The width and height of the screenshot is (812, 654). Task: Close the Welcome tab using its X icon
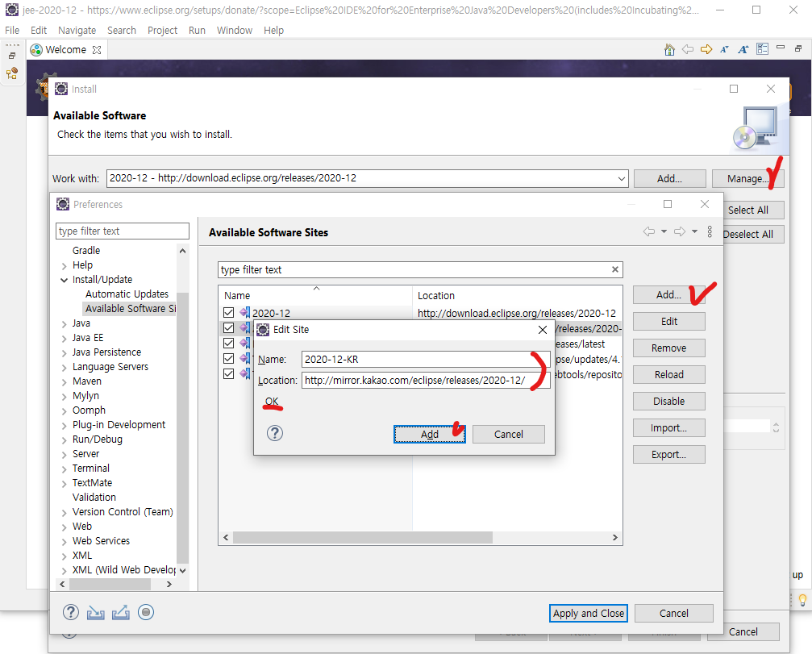click(x=96, y=50)
